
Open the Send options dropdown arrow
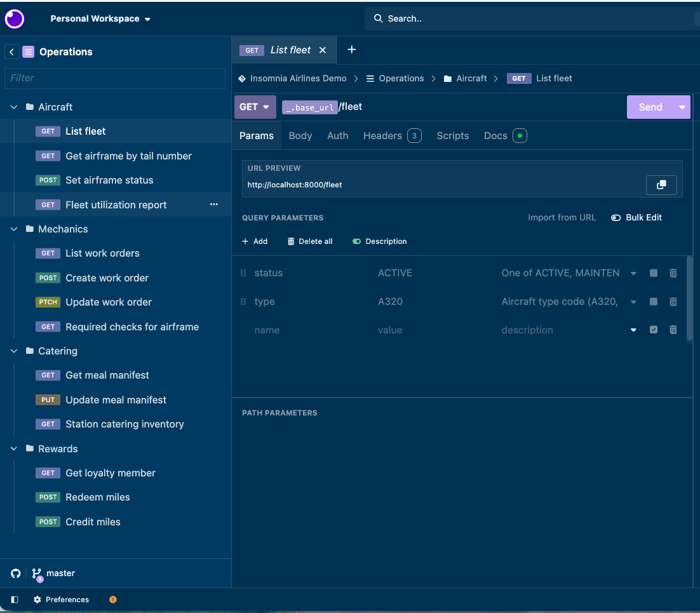pos(682,107)
